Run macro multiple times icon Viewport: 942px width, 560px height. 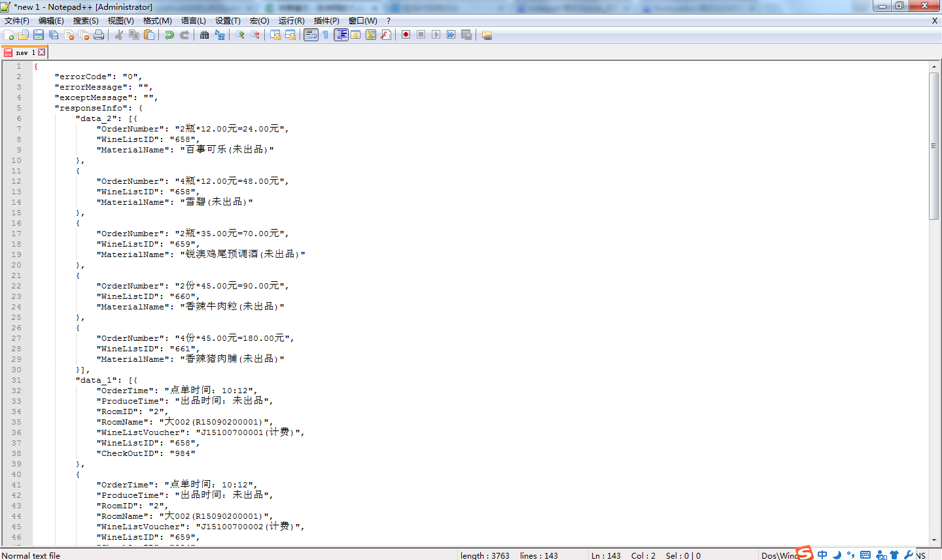[x=451, y=35]
